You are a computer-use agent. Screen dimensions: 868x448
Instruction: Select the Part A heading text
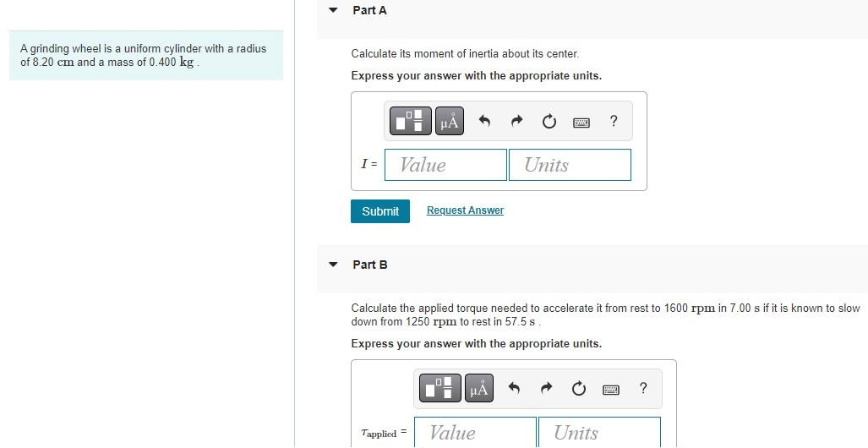tap(370, 10)
